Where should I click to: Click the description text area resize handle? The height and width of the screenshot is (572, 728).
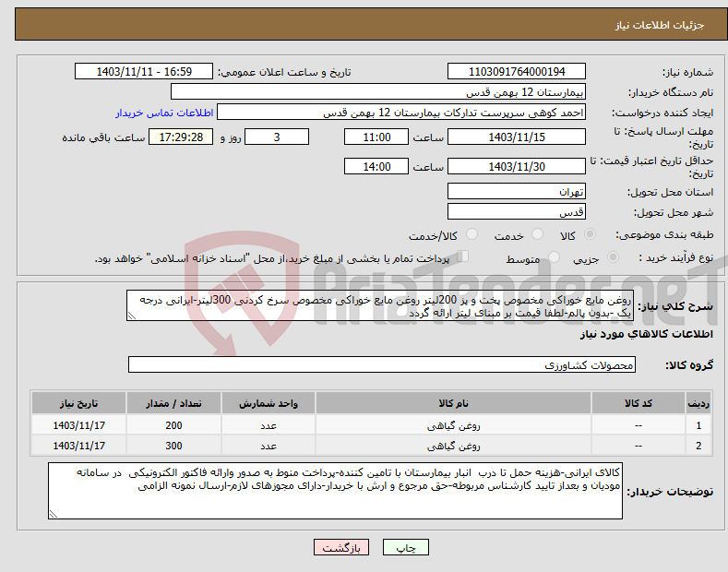[x=132, y=316]
